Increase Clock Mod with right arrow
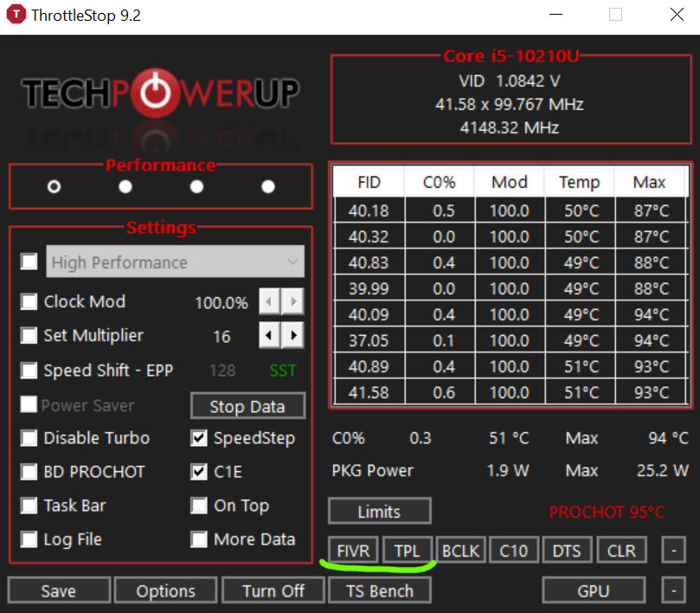This screenshot has width=700, height=613. click(292, 301)
